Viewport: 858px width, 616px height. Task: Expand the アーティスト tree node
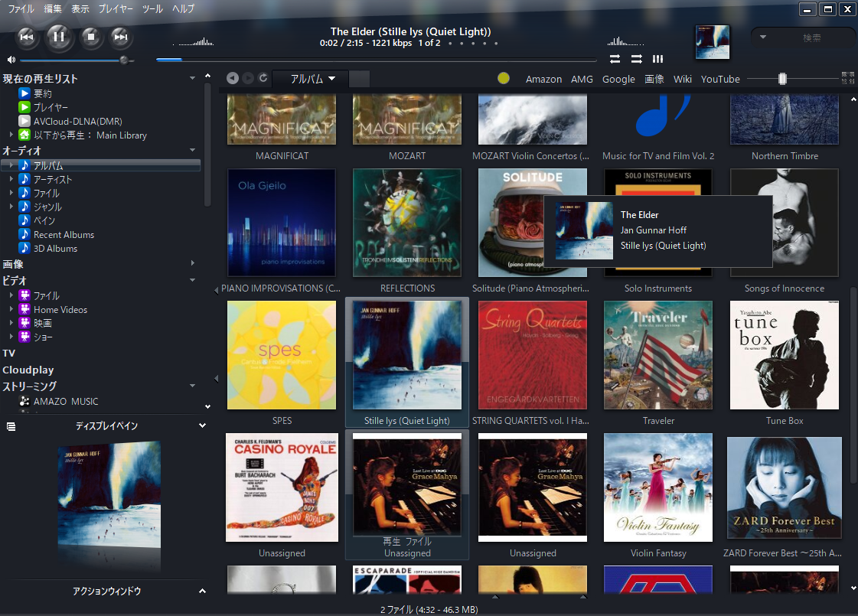11,180
